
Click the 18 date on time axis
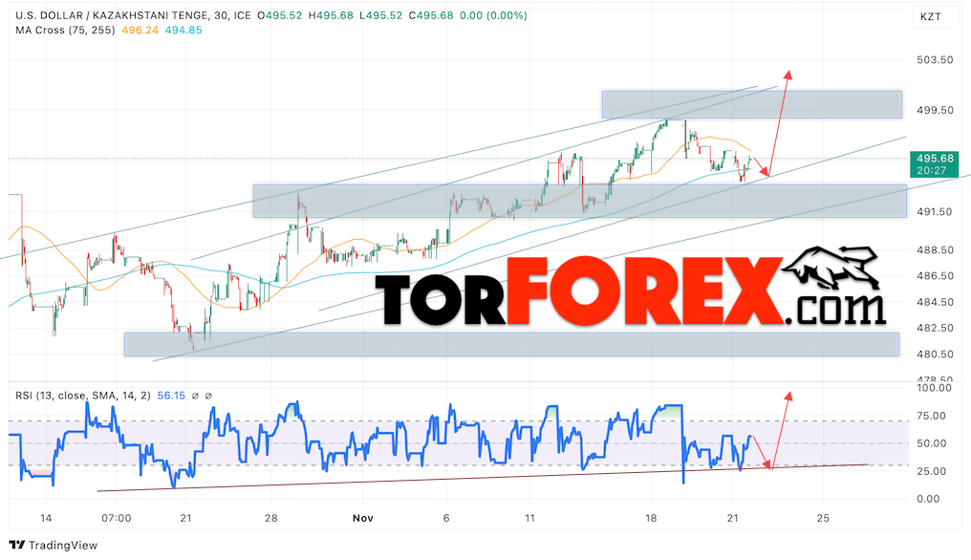coord(650,518)
